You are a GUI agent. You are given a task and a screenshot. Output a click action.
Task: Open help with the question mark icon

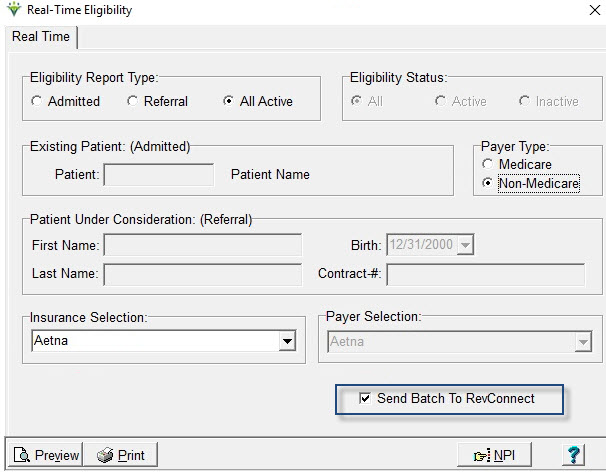[x=574, y=455]
